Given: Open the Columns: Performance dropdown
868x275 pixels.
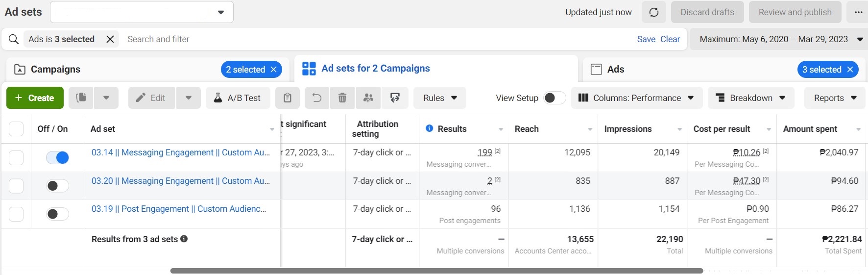Looking at the screenshot, I should pos(637,98).
